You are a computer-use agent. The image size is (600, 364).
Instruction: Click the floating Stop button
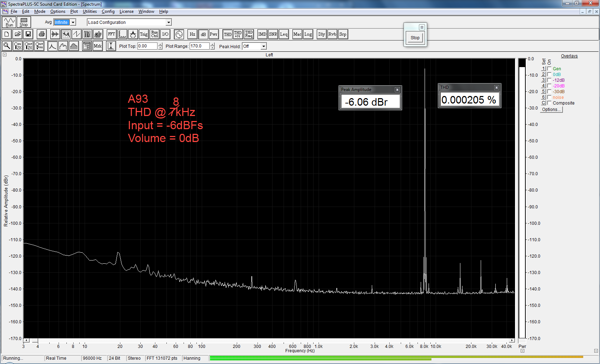click(x=415, y=37)
